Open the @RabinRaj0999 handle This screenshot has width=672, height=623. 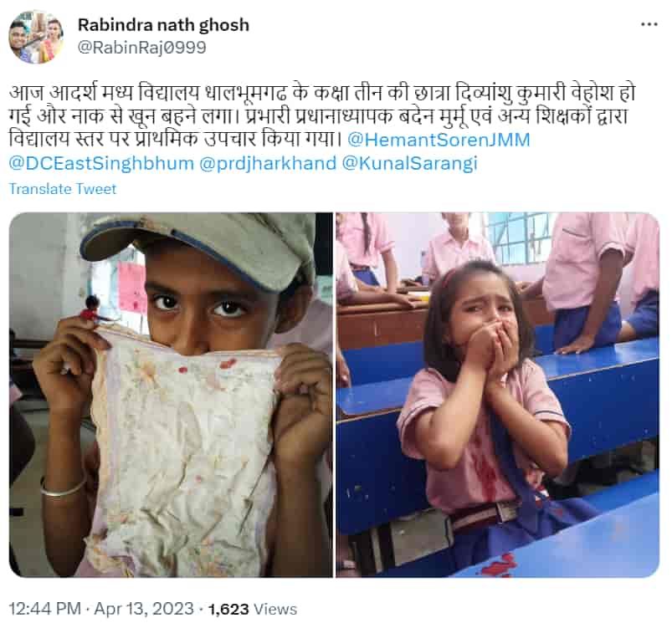142,47
